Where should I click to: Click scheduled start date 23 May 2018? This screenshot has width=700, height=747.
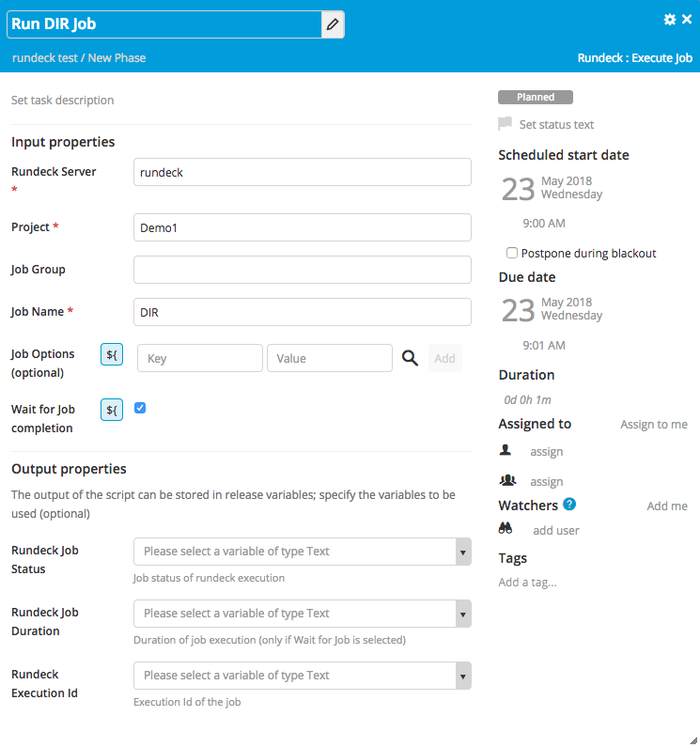pyautogui.click(x=552, y=188)
